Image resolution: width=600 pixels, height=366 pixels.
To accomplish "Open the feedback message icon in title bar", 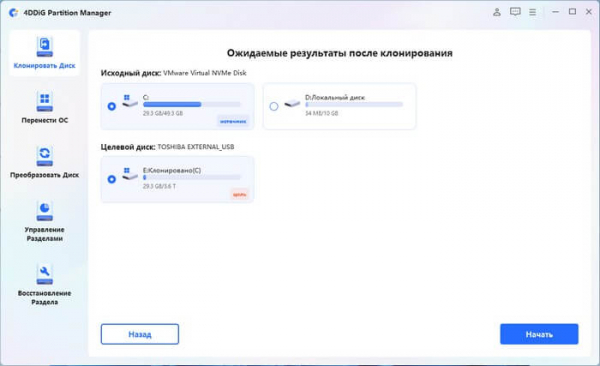I will click(x=515, y=12).
